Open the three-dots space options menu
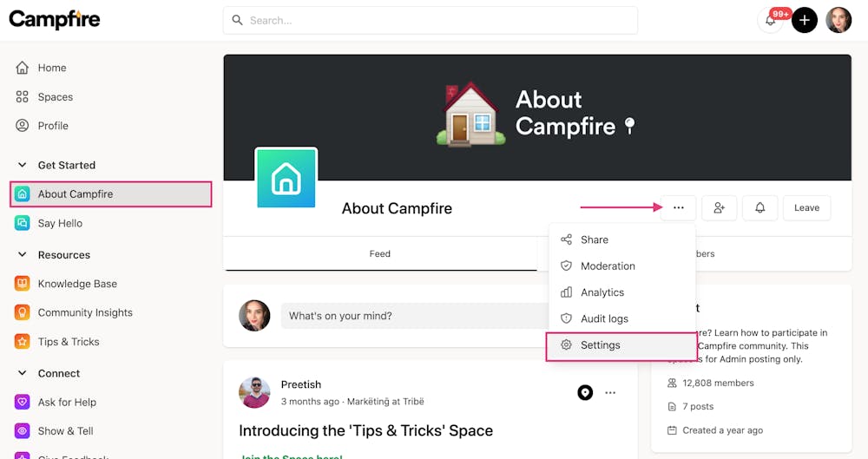The image size is (868, 459). click(x=679, y=207)
